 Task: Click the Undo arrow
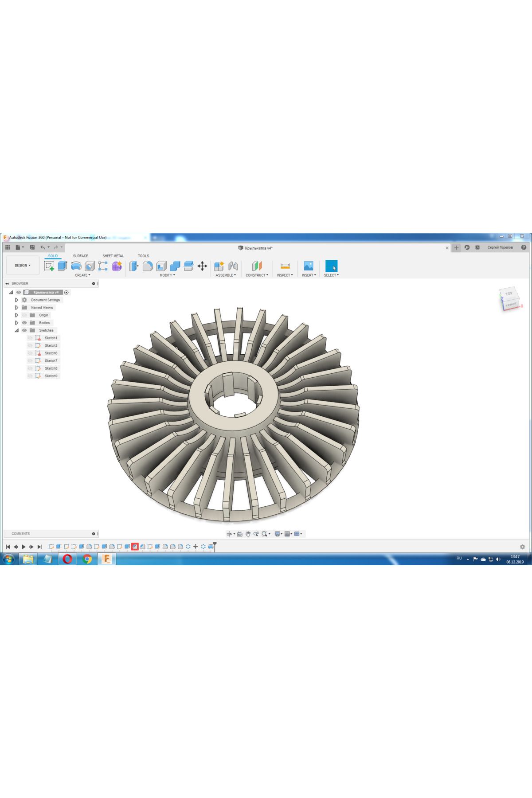tap(43, 247)
